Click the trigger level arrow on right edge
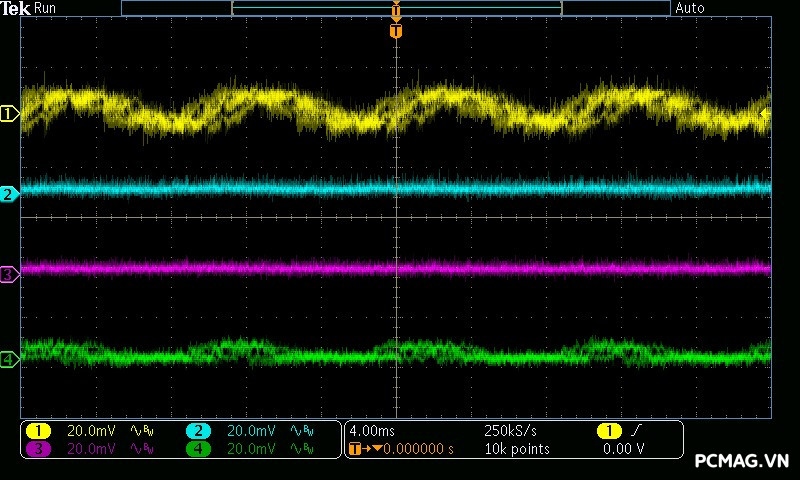Viewport: 800px width, 480px height. 766,114
